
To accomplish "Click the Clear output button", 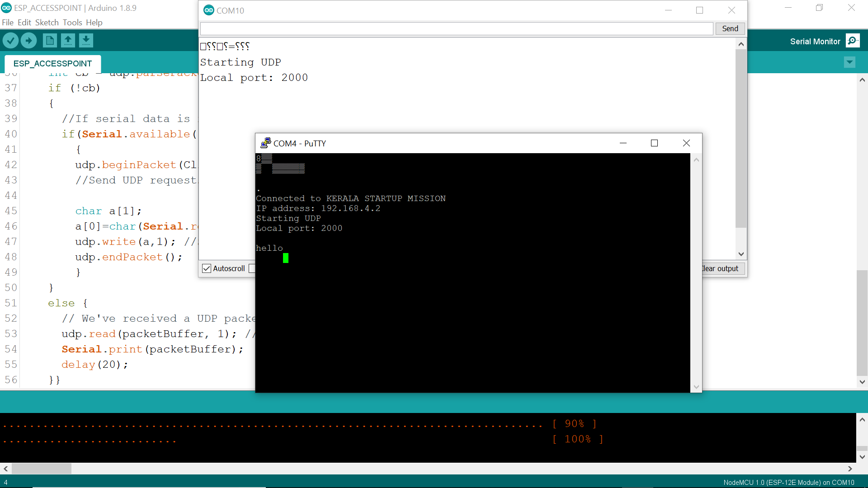I will coord(722,268).
